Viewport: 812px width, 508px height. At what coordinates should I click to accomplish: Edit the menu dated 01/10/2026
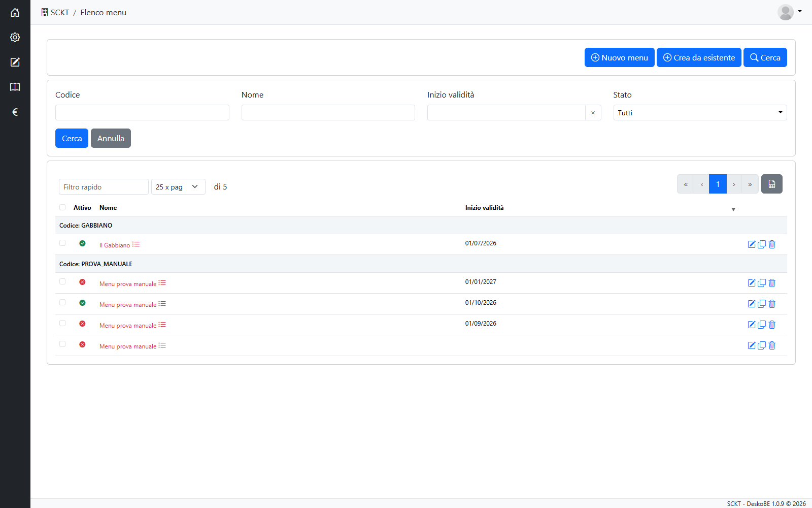752,304
